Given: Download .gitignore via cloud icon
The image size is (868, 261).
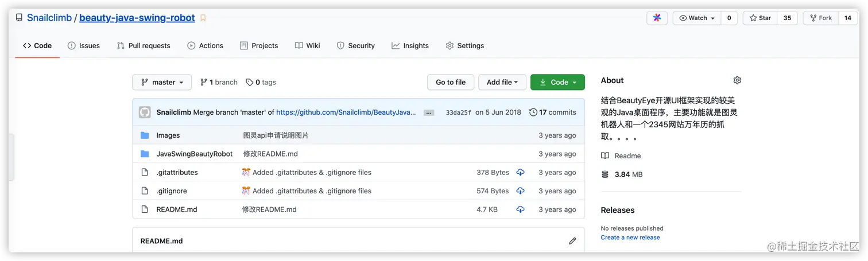Looking at the screenshot, I should (x=520, y=190).
